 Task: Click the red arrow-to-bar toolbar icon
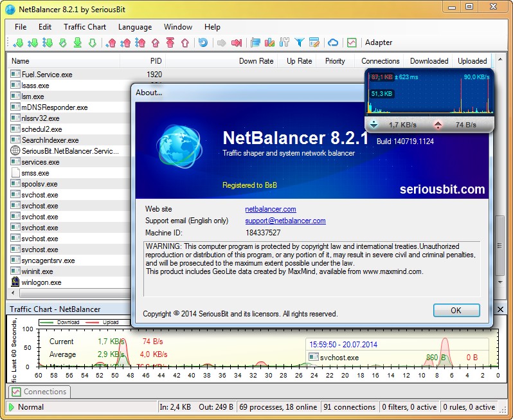click(237, 43)
